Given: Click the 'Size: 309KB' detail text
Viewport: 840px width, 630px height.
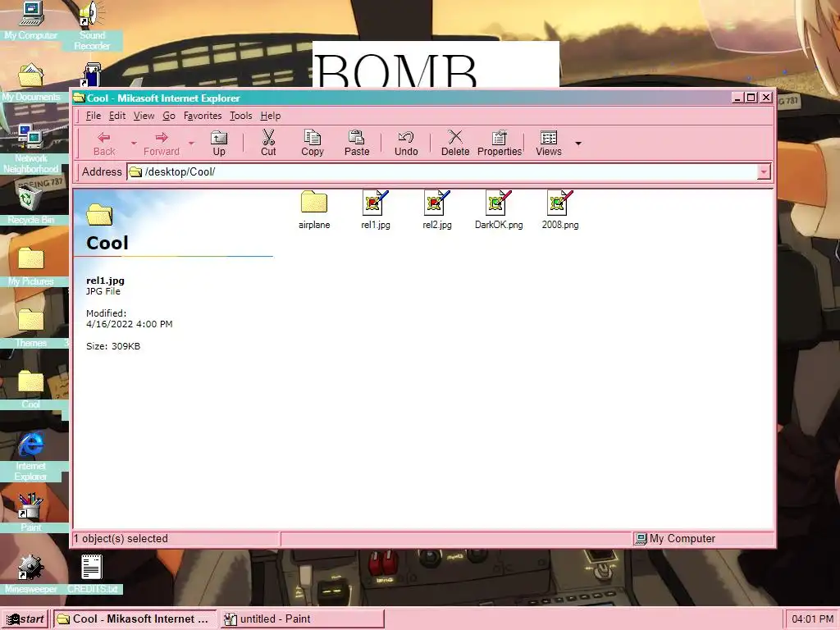Looking at the screenshot, I should click(113, 346).
